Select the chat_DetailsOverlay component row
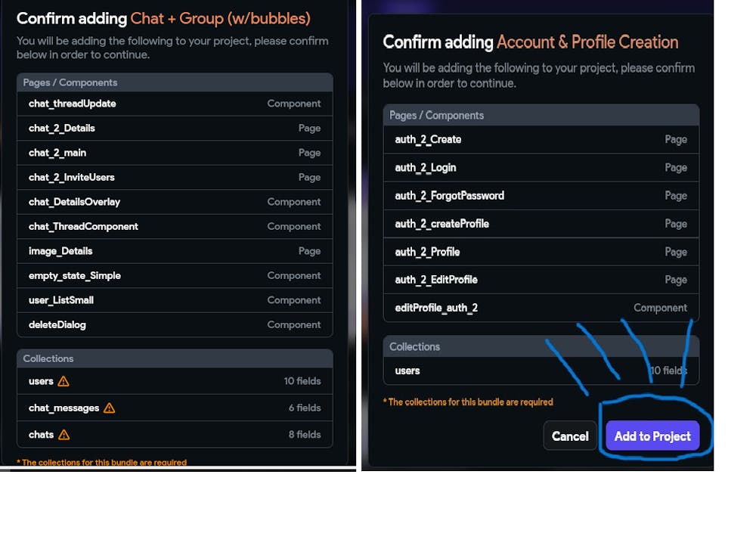This screenshot has height=555, width=756. pyautogui.click(x=175, y=202)
